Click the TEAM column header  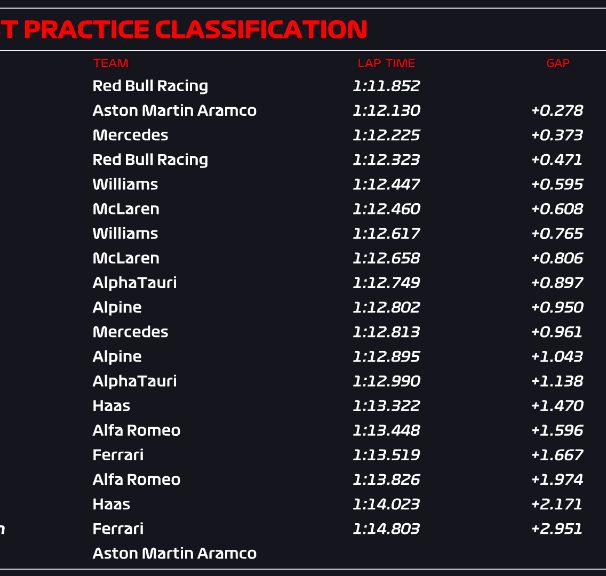(111, 63)
